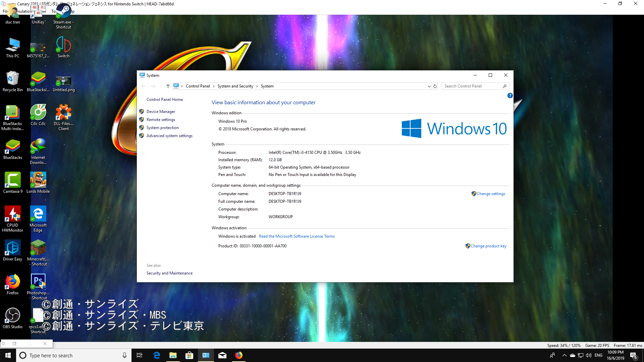
Task: Click the Up arrow navigation button
Action: tap(168, 86)
